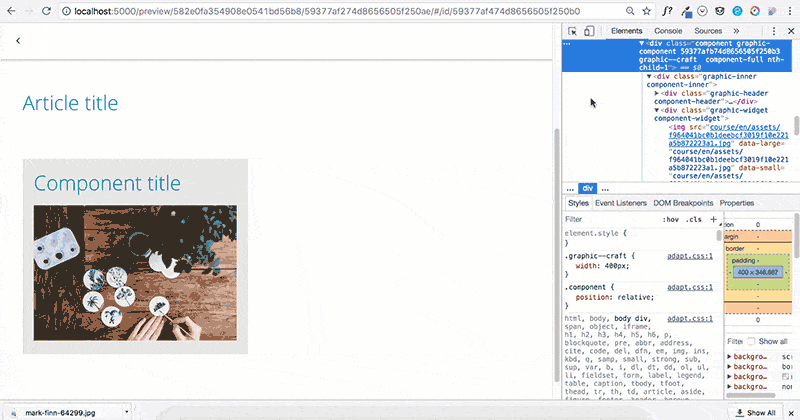800x420 pixels.
Task: Open the Event Listeners tab
Action: 621,203
